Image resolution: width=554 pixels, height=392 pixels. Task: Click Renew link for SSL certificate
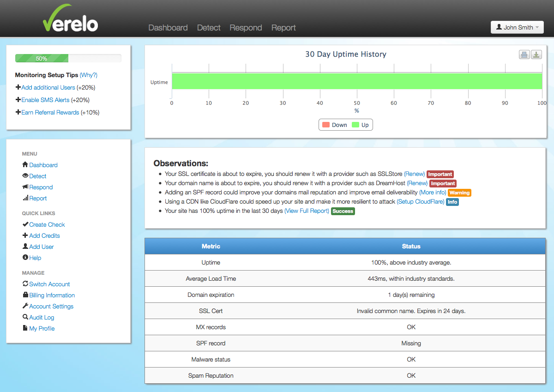pos(414,174)
